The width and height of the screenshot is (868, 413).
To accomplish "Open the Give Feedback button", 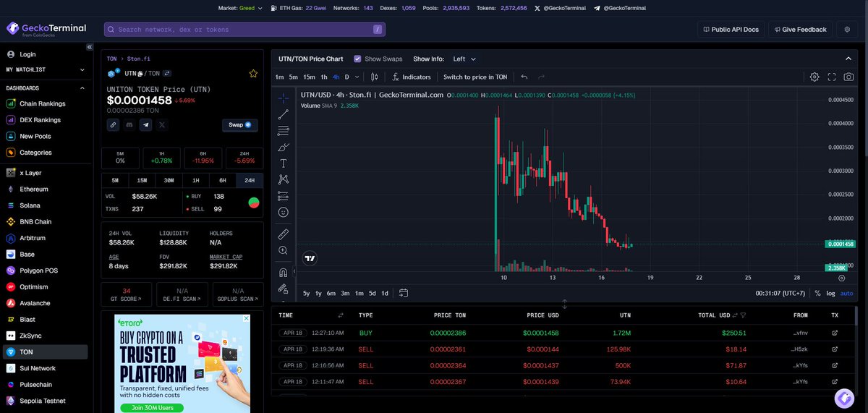I will pos(800,29).
